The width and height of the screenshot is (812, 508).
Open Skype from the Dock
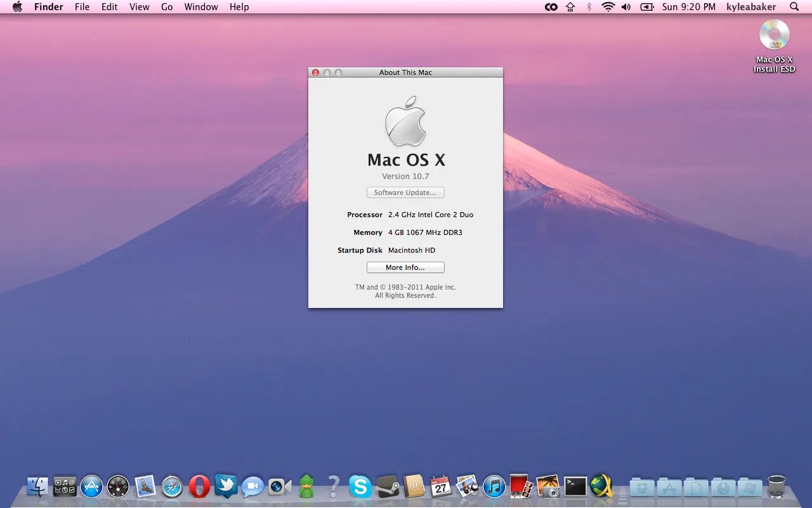[360, 486]
